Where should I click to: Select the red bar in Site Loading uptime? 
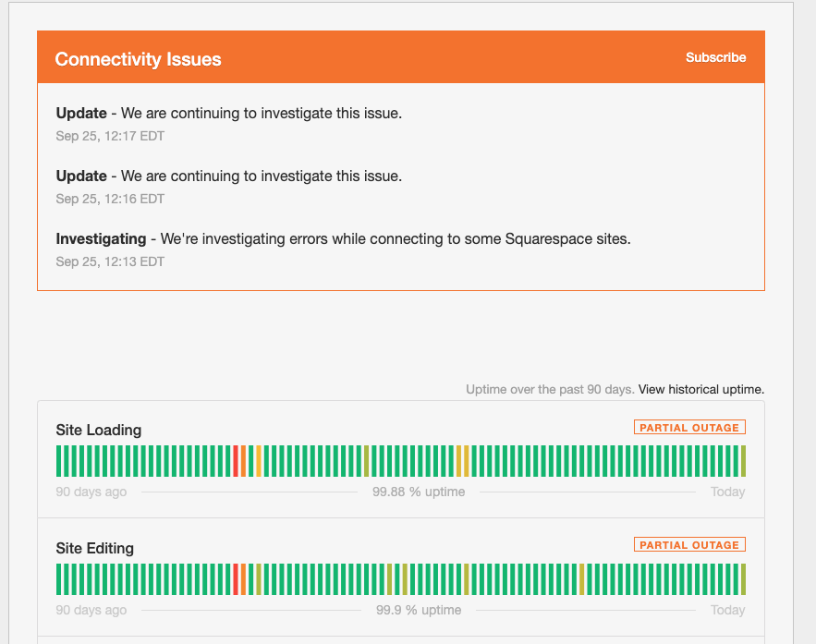pyautogui.click(x=236, y=461)
